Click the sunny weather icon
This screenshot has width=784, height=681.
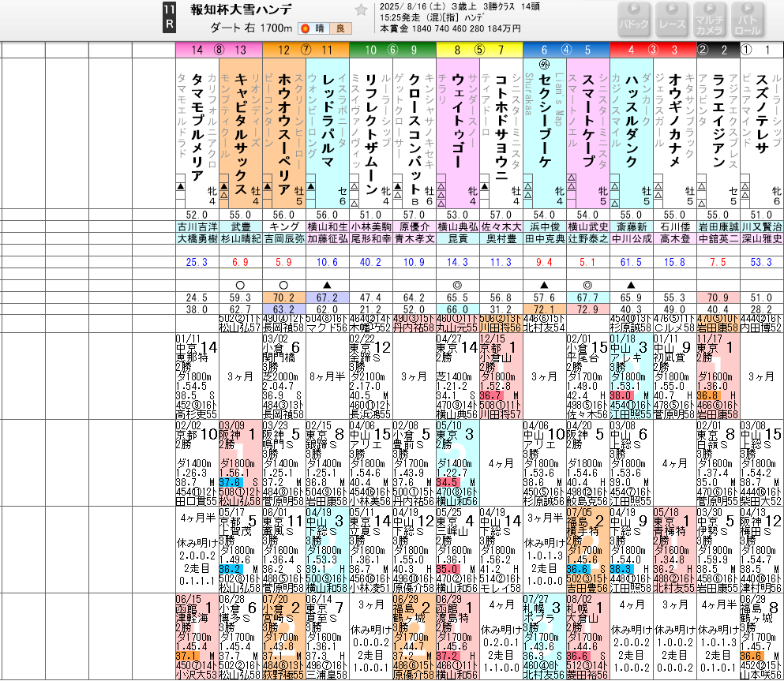tap(305, 29)
